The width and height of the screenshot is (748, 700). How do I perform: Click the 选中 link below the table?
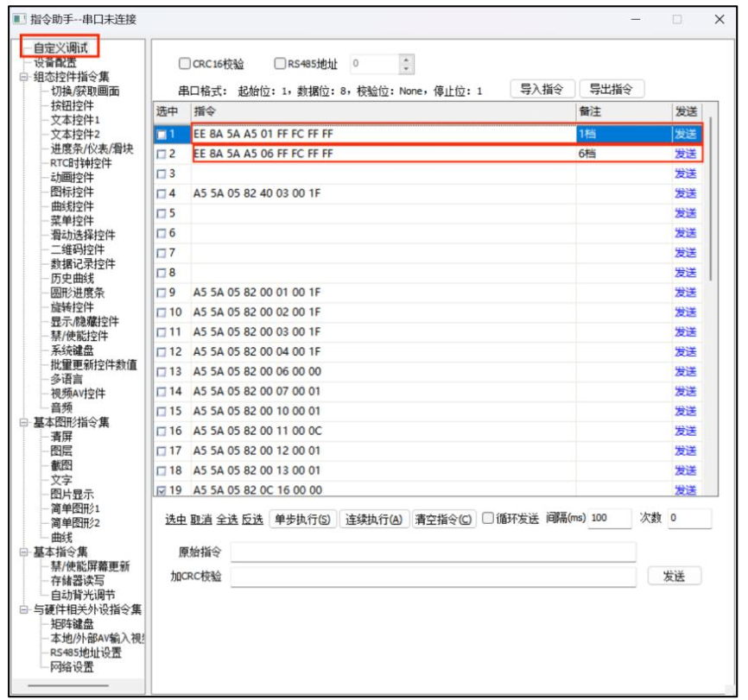point(175,520)
